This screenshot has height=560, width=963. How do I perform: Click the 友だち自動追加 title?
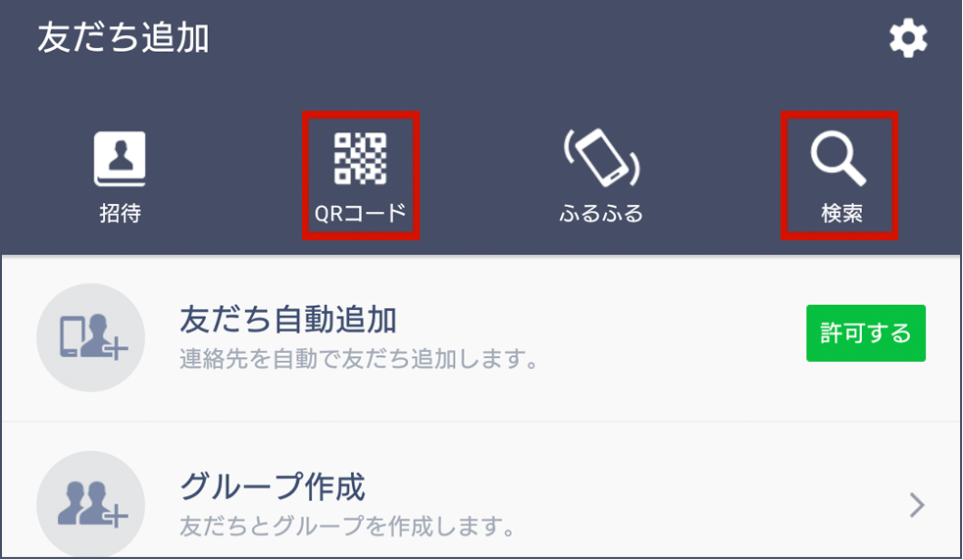[288, 320]
